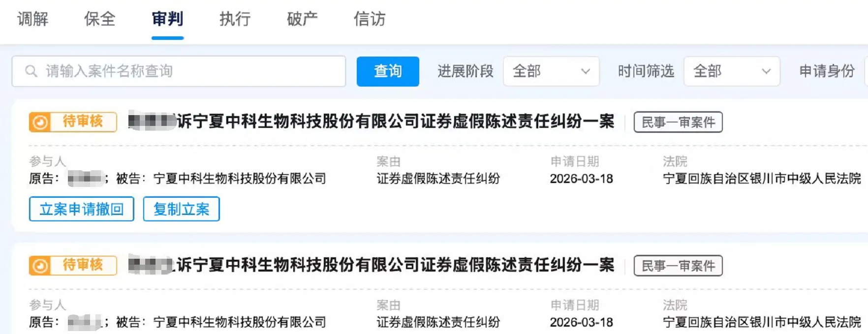Click the 待审核 status icon of second case
The height and width of the screenshot is (334, 868).
pyautogui.click(x=40, y=266)
